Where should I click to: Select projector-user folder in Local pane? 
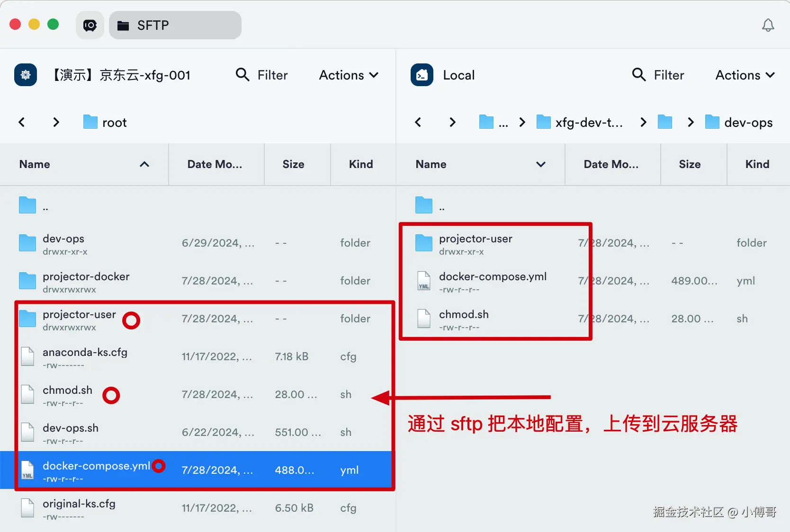click(x=593, y=243)
